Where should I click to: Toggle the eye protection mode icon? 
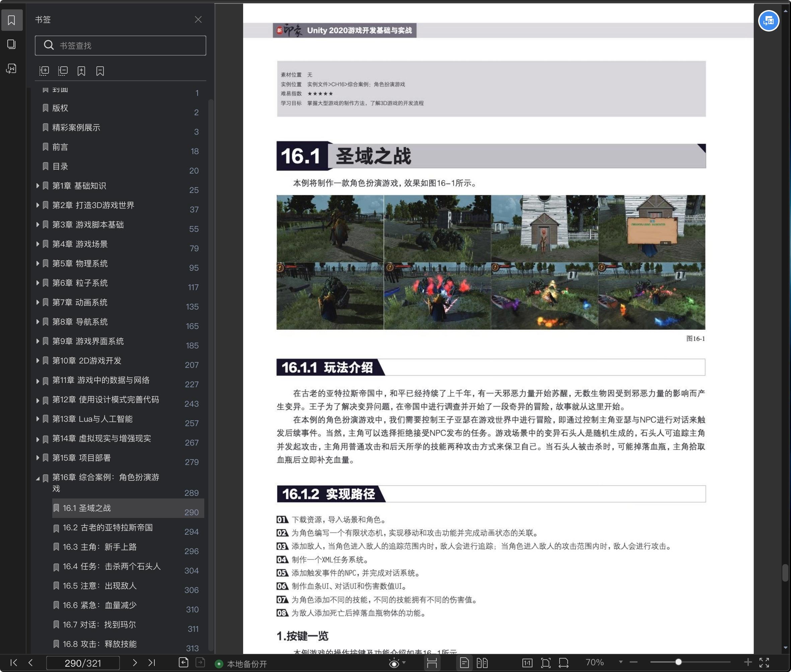394,663
